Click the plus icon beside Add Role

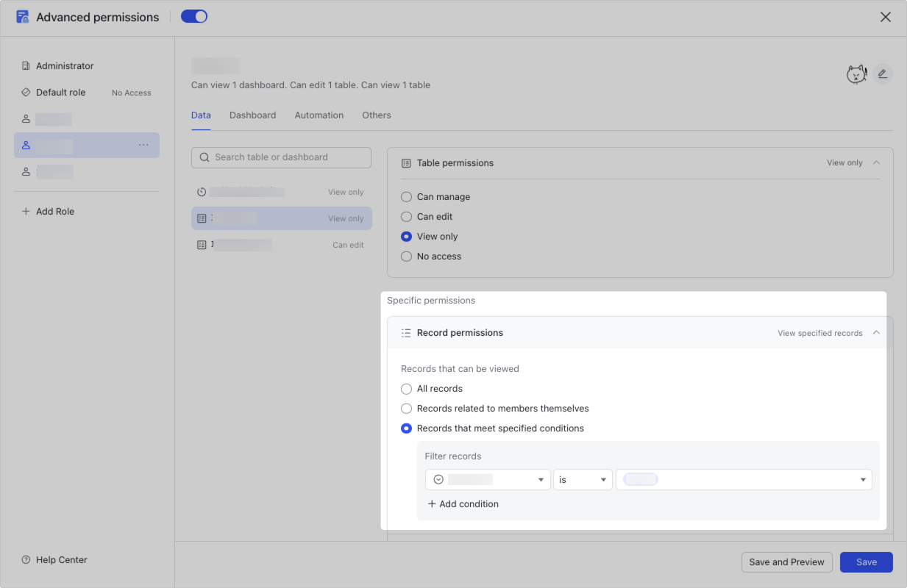click(26, 212)
